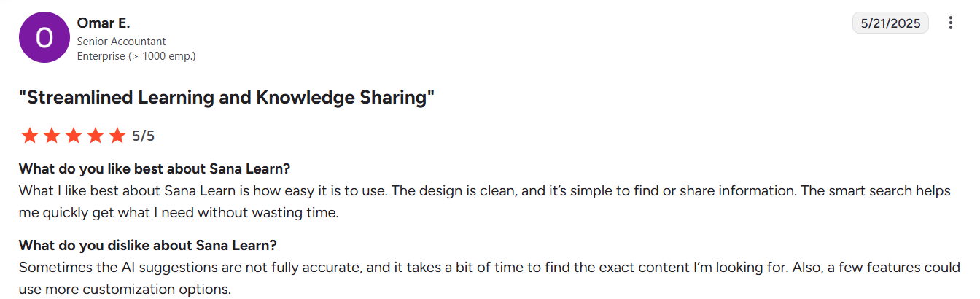Click the "Senior Accountant" job title
Image resolution: width=980 pixels, height=299 pixels.
pyautogui.click(x=121, y=42)
